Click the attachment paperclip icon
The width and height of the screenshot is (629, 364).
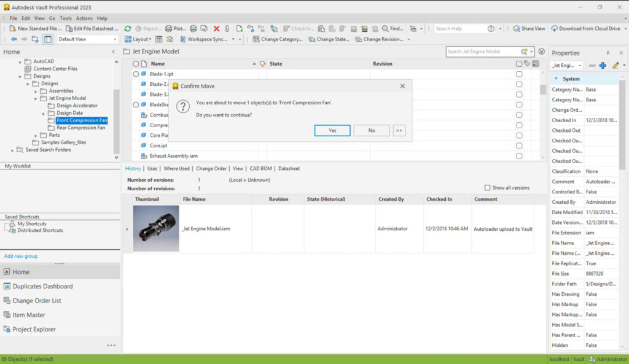coord(226,29)
